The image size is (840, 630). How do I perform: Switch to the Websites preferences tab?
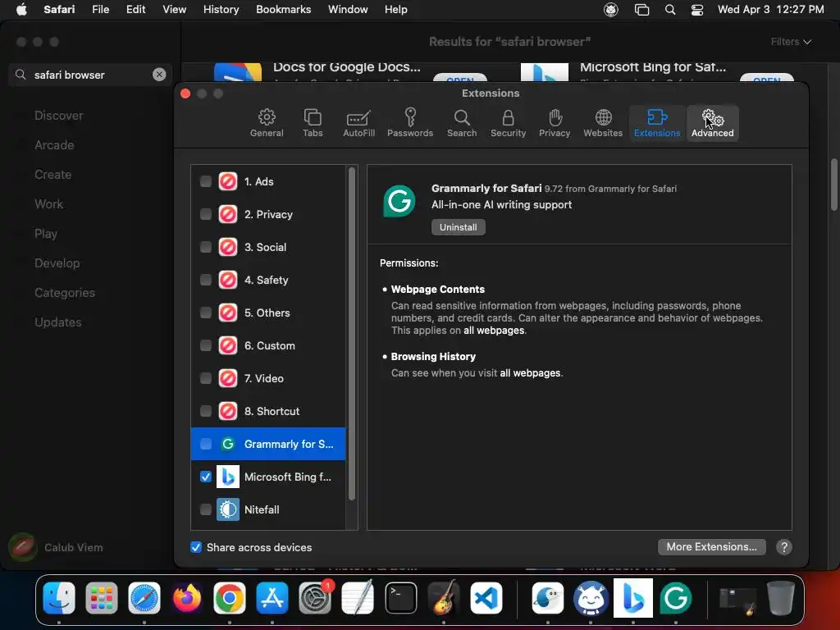click(x=603, y=123)
